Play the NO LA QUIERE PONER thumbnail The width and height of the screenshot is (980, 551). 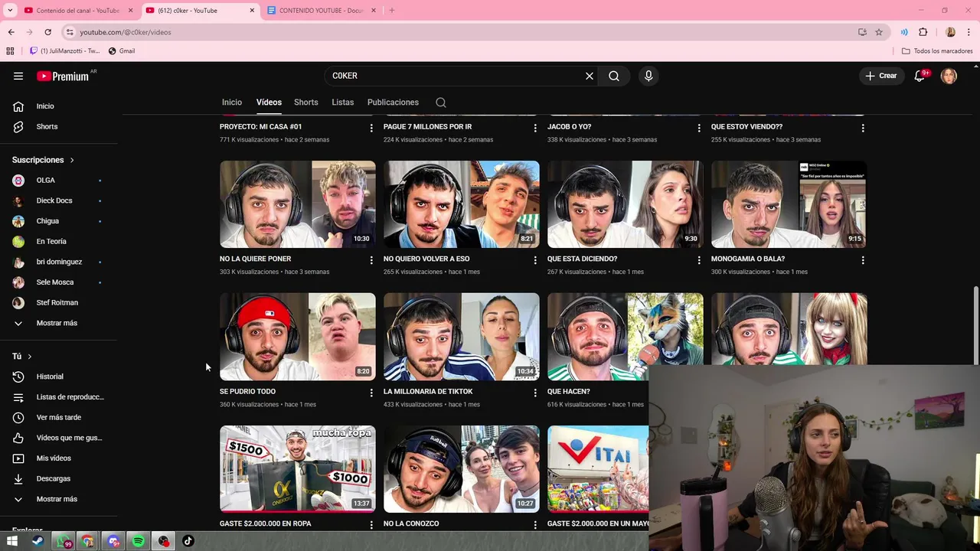(x=298, y=204)
